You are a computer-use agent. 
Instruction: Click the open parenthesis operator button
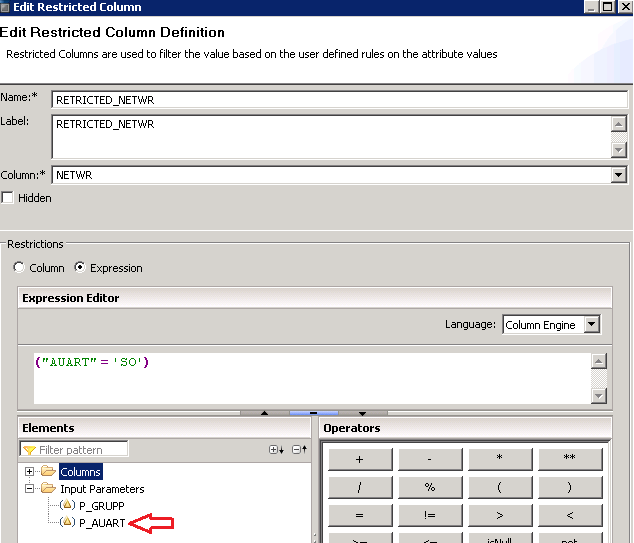coord(500,488)
